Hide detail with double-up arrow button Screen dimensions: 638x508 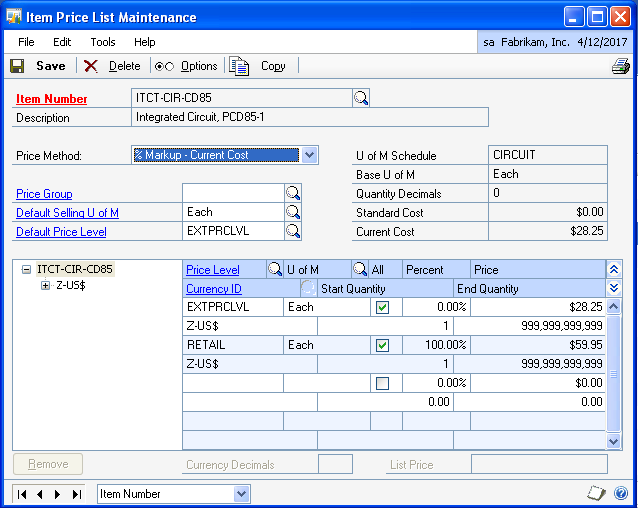[614, 269]
